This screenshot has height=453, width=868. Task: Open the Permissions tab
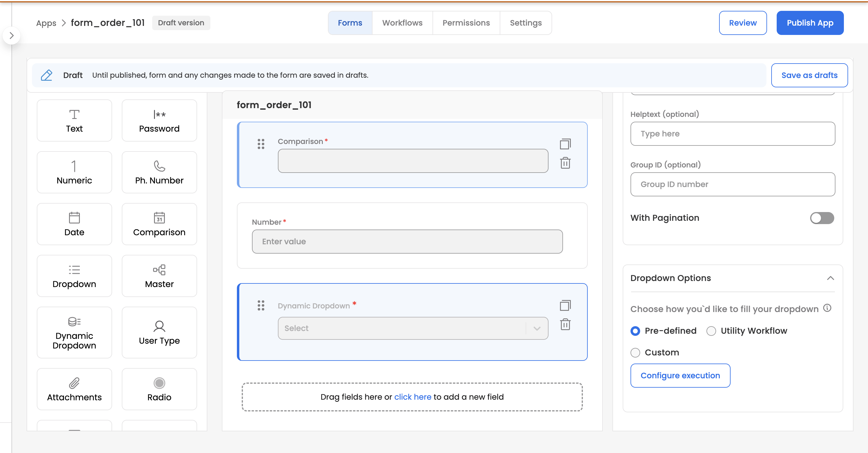pos(466,23)
